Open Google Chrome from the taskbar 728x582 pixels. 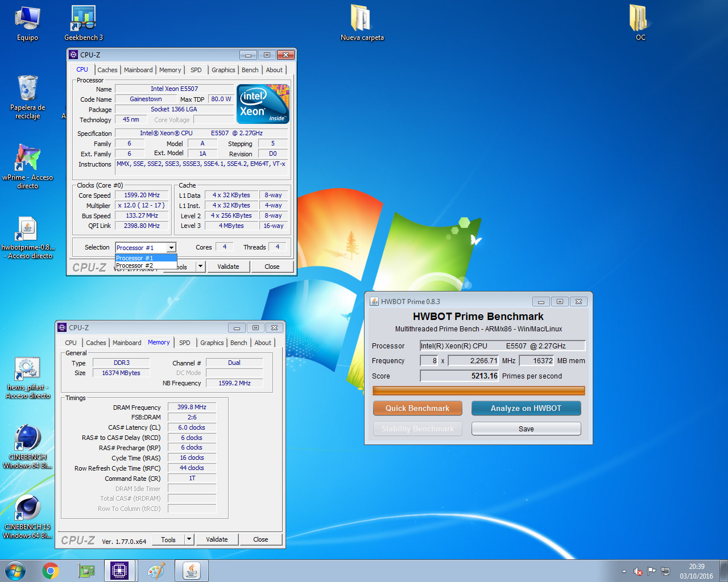coord(51,571)
